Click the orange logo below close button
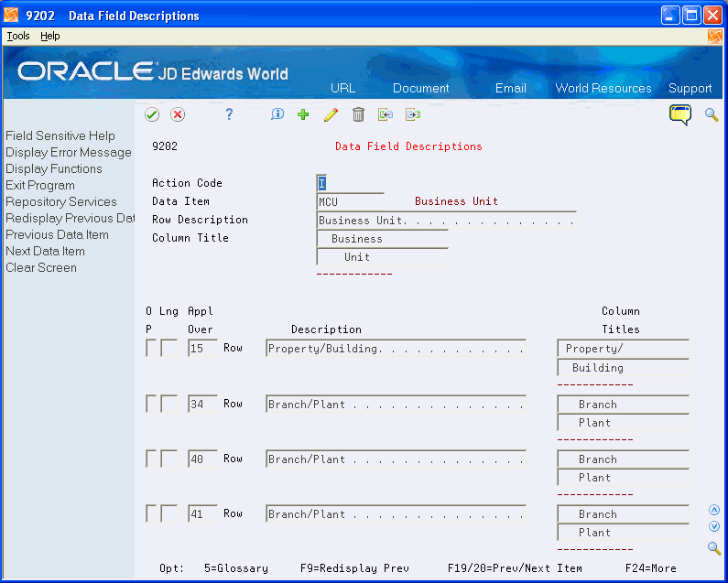 715,37
